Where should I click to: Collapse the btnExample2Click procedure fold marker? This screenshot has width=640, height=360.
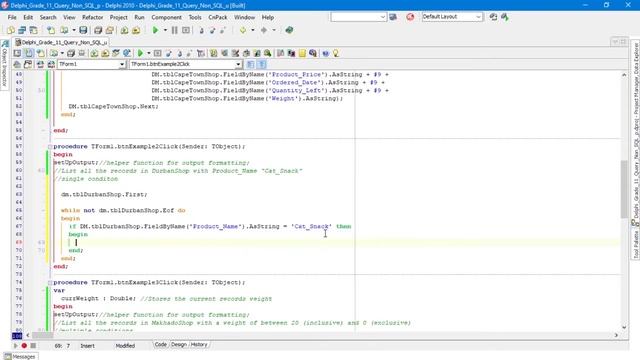click(50, 146)
